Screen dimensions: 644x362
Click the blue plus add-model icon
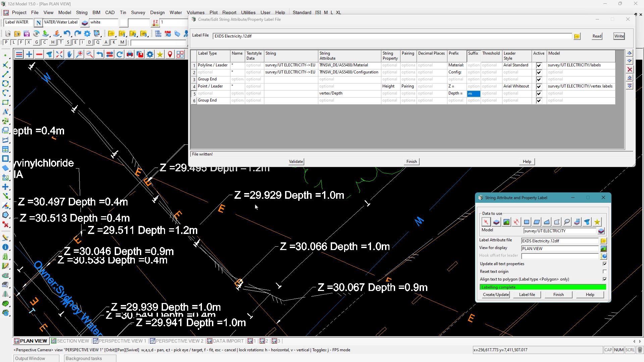point(29,55)
